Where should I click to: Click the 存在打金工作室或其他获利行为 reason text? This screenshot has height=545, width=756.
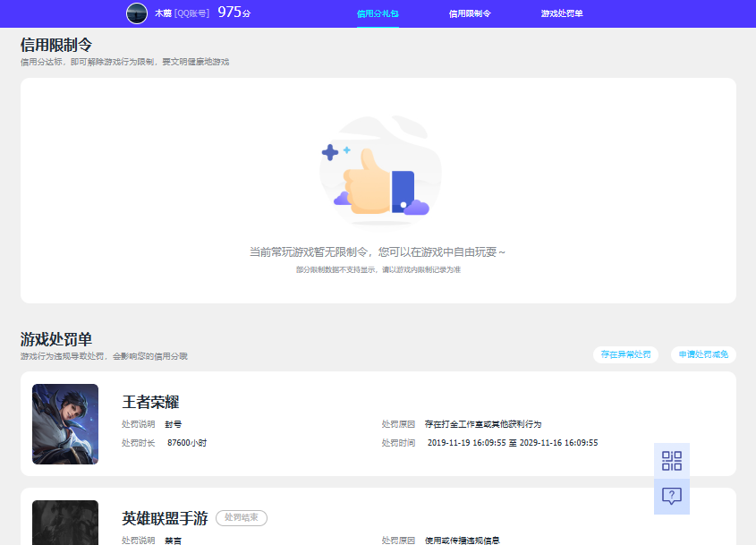pyautogui.click(x=483, y=424)
